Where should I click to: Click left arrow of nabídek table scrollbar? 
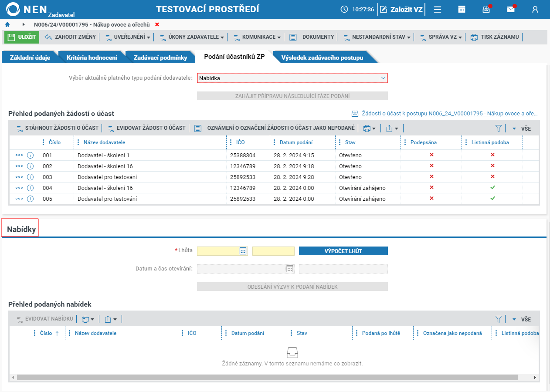coord(13,377)
